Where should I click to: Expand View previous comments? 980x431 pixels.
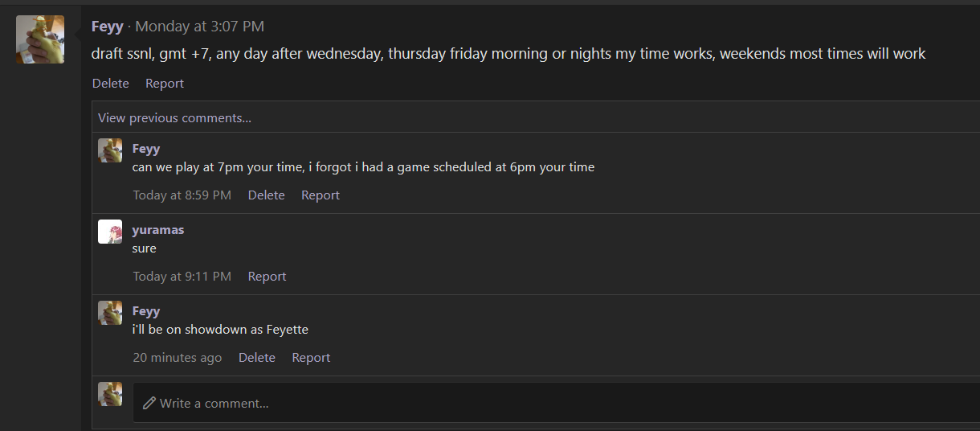coord(174,118)
